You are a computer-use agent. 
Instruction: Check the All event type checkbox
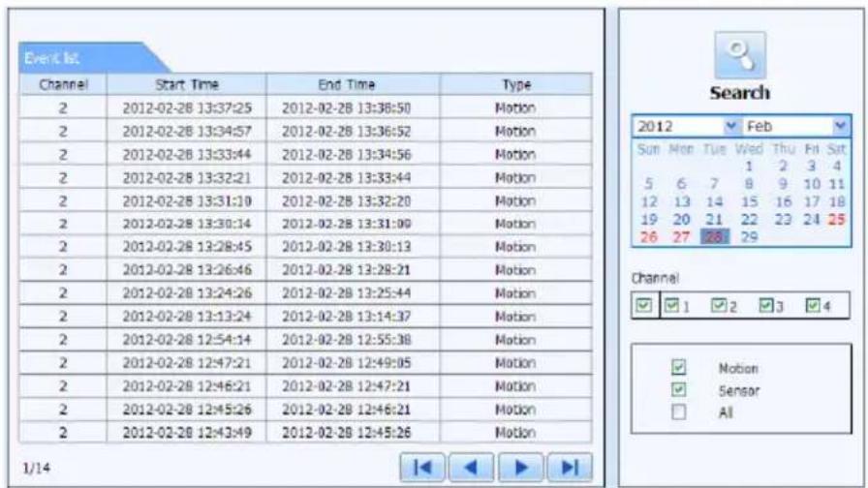tap(679, 412)
